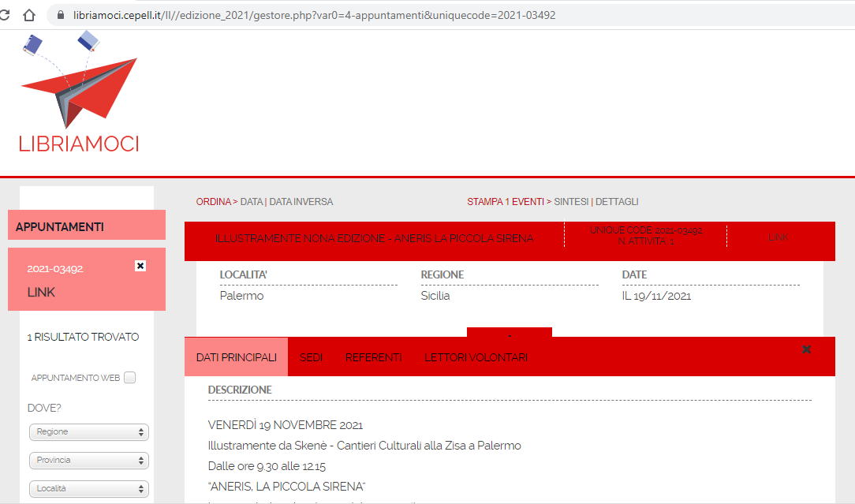The width and height of the screenshot is (855, 504).
Task: Expand the Località dropdown
Action: tap(88, 489)
